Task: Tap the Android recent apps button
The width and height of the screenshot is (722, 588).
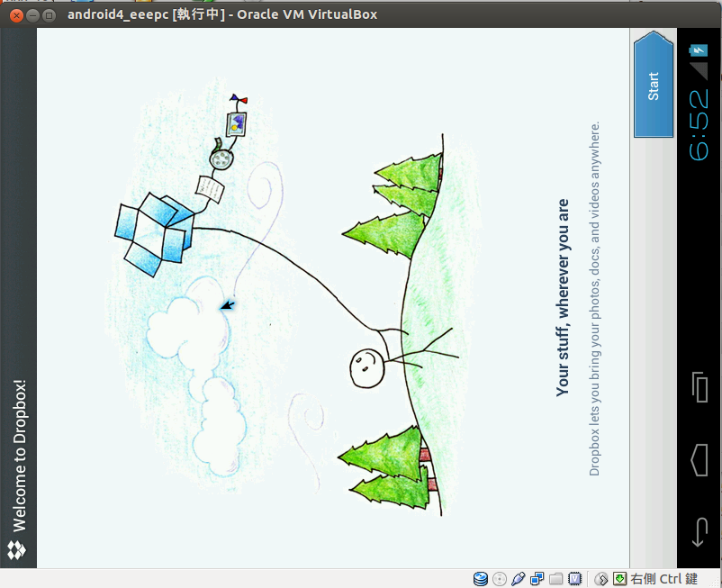Action: pyautogui.click(x=699, y=387)
